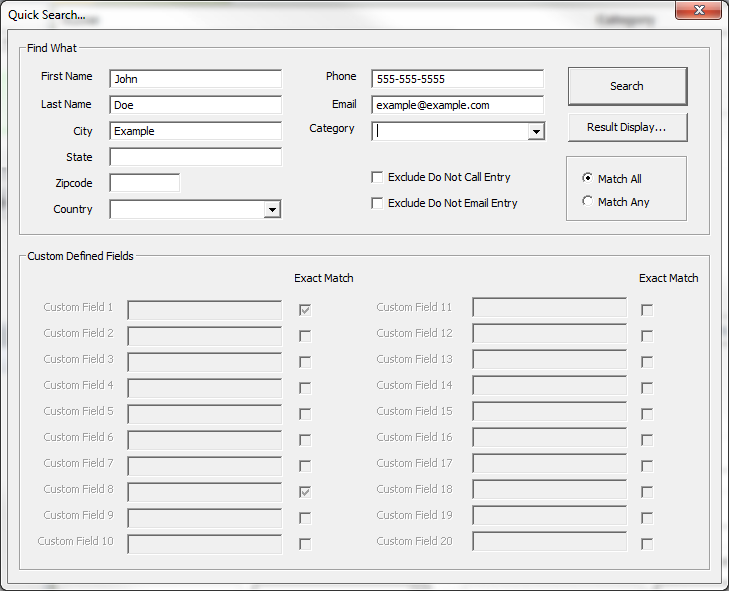The image size is (729, 591).
Task: Open the Country dropdown list
Action: (x=272, y=210)
